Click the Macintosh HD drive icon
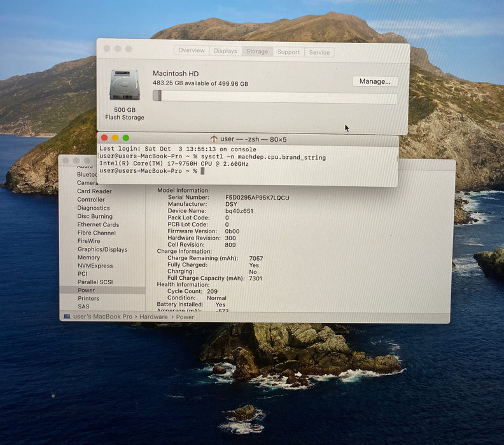The image size is (504, 445). (x=125, y=85)
